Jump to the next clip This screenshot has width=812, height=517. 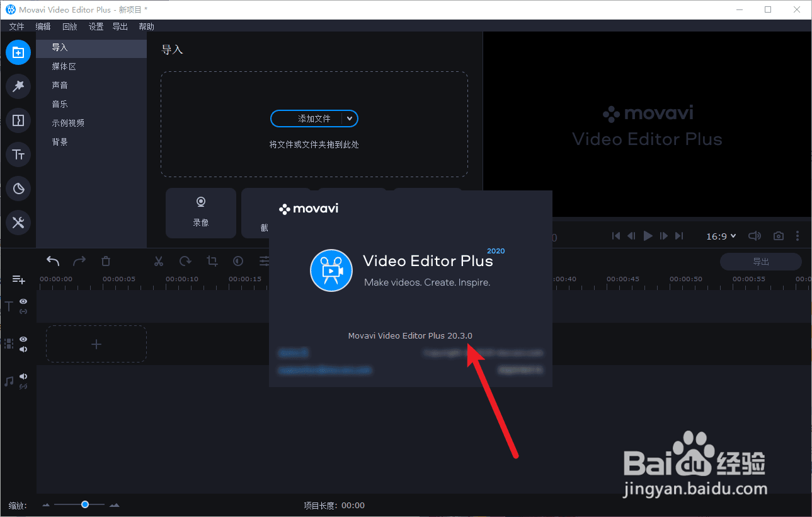pyautogui.click(x=679, y=236)
